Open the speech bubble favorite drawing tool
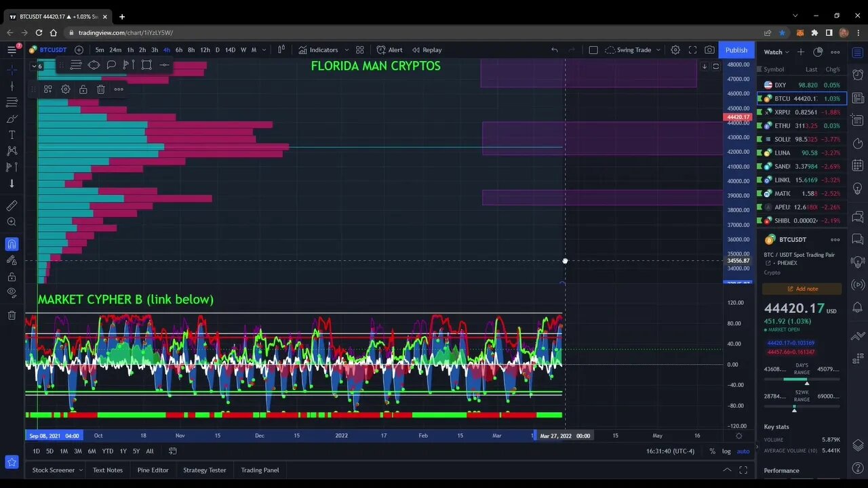Viewport: 868px width, 488px height. click(x=111, y=65)
